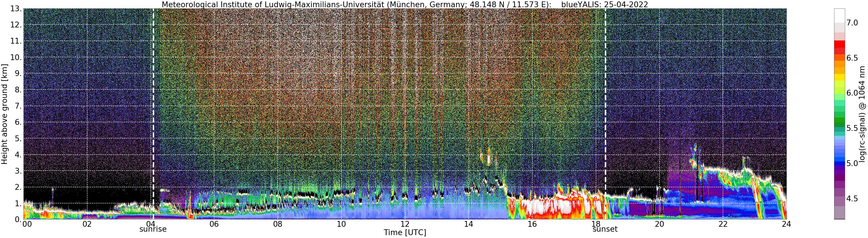Click the x-axis tick label "00"

tap(27, 224)
